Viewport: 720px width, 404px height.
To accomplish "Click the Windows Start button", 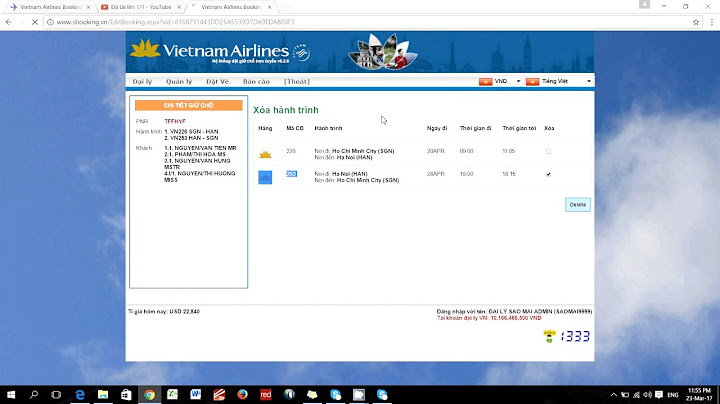I will tap(11, 394).
